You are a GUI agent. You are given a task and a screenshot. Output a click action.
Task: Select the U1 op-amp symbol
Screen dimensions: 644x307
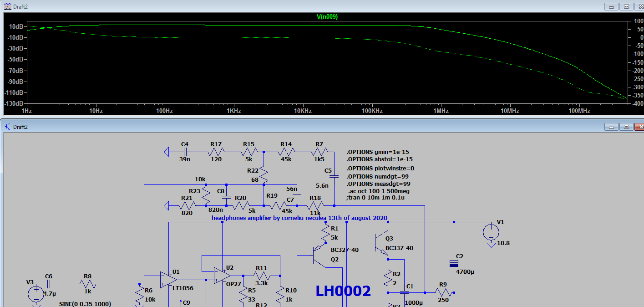(168, 280)
